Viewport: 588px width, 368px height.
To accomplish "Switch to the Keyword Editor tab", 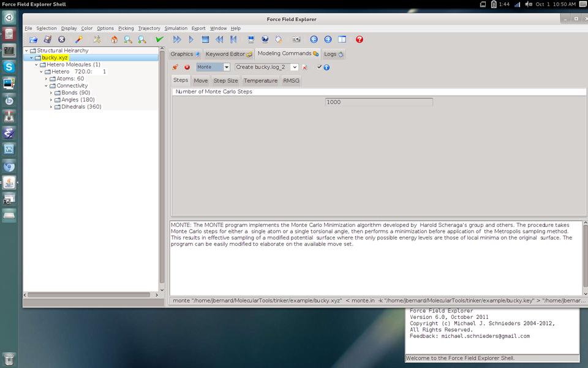I will 228,54.
